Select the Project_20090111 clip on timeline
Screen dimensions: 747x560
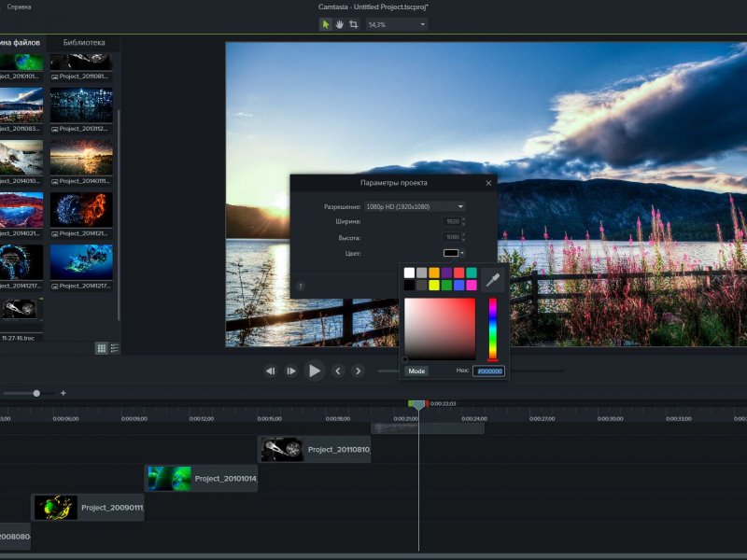[88, 508]
